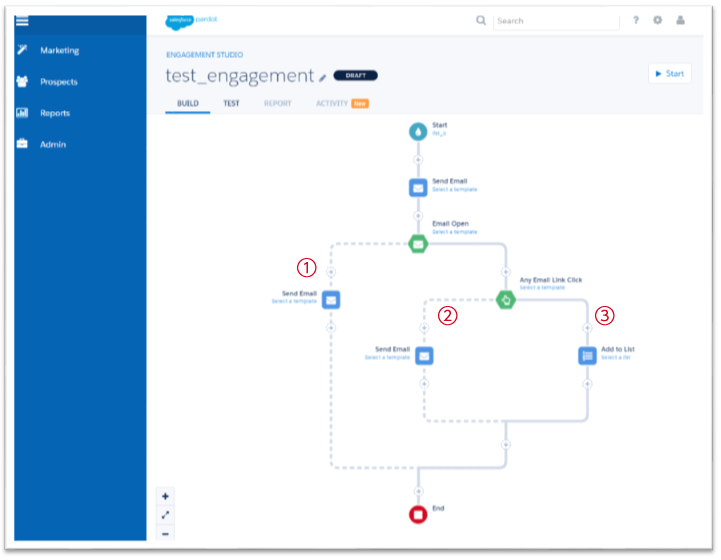Select the top Send Email step icon

pyautogui.click(x=417, y=187)
